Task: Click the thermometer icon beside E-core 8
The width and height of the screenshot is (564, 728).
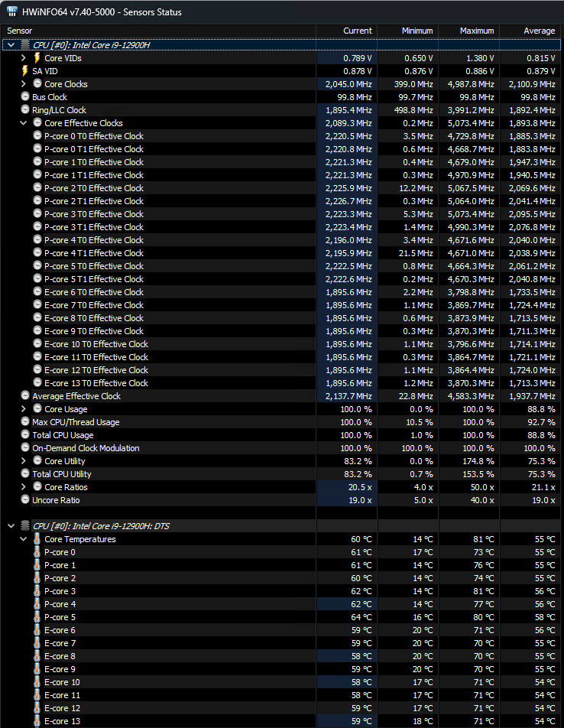Action: (x=37, y=656)
